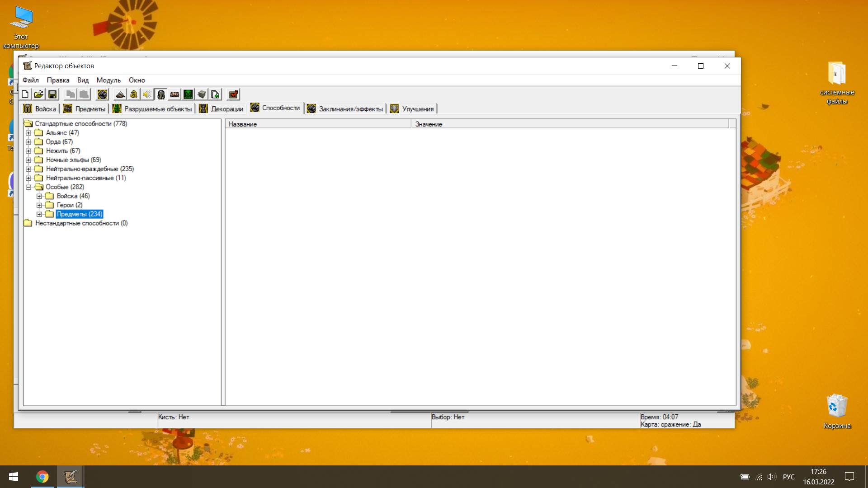Click the Save floppy disk icon
The image size is (868, 488).
pyautogui.click(x=52, y=94)
